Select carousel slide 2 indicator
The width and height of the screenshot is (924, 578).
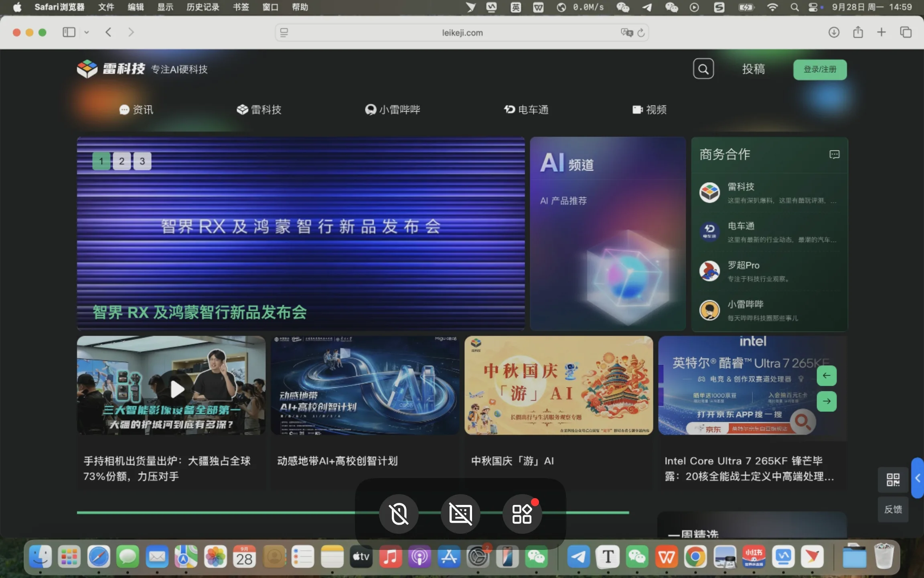pyautogui.click(x=122, y=161)
